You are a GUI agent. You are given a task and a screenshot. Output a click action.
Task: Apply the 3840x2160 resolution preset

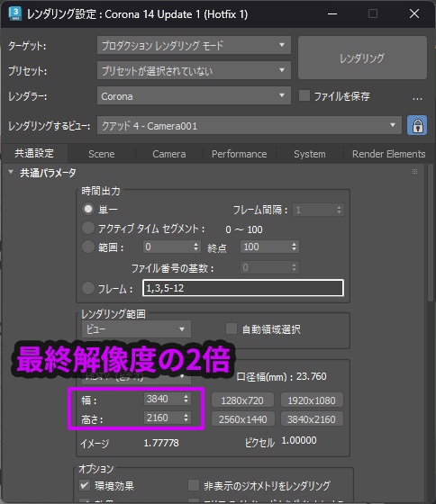click(x=312, y=419)
